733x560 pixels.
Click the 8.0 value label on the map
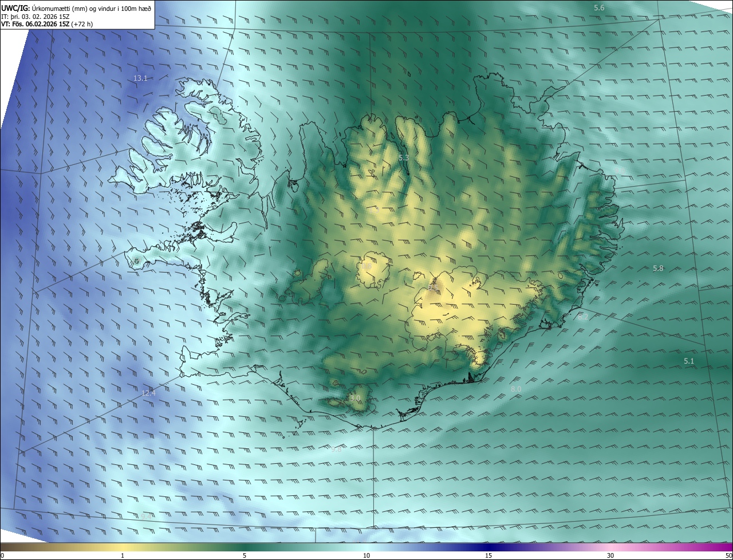[x=516, y=389]
